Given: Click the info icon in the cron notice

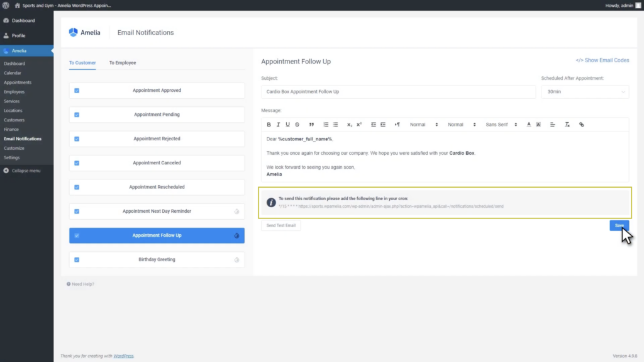Looking at the screenshot, I should pos(271,202).
